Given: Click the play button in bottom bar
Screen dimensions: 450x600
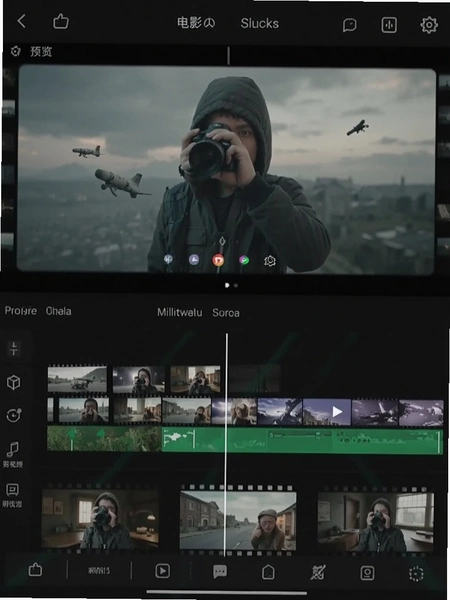Looking at the screenshot, I should (163, 571).
